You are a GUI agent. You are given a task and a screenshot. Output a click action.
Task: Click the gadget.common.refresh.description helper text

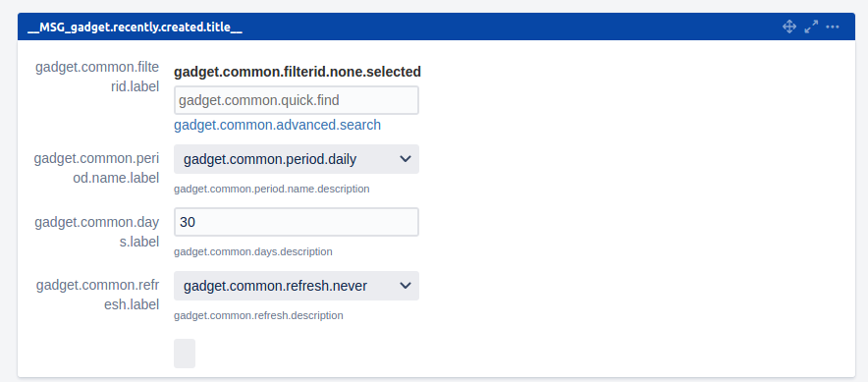pos(258,315)
